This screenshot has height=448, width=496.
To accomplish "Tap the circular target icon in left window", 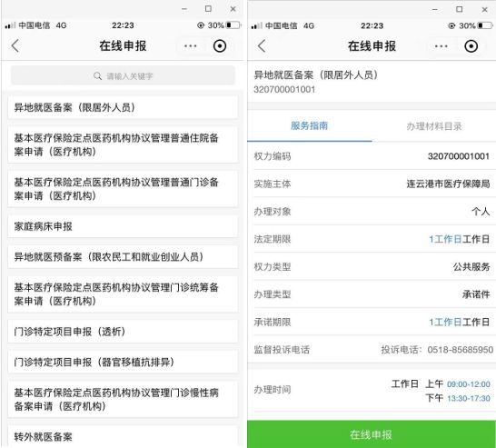I will click(220, 46).
